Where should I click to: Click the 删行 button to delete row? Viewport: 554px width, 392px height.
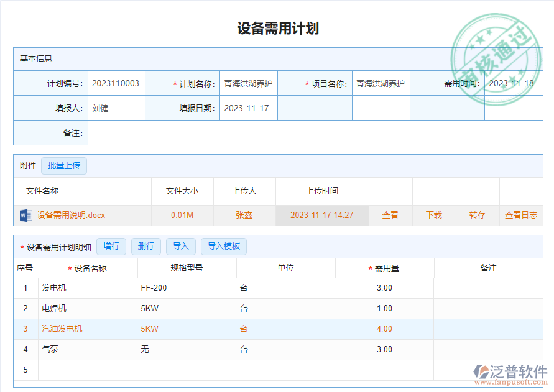coord(145,247)
